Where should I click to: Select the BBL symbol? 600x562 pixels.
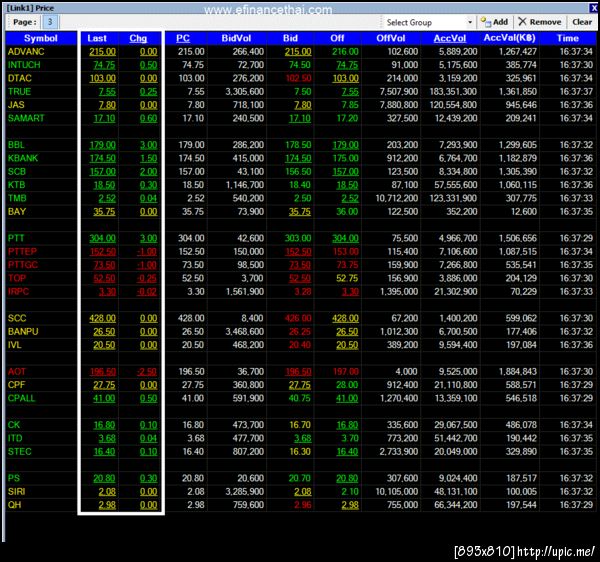pos(16,145)
